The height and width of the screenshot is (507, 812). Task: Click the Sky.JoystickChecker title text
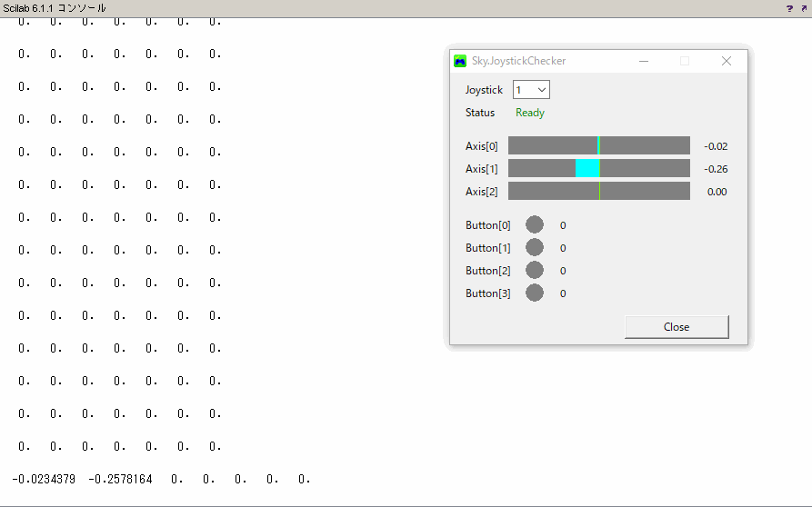pos(518,61)
